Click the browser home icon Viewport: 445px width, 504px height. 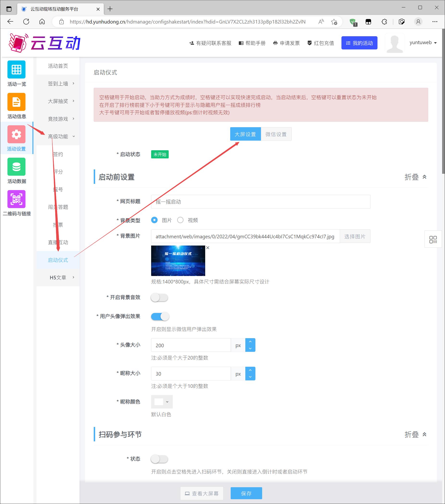click(x=42, y=22)
